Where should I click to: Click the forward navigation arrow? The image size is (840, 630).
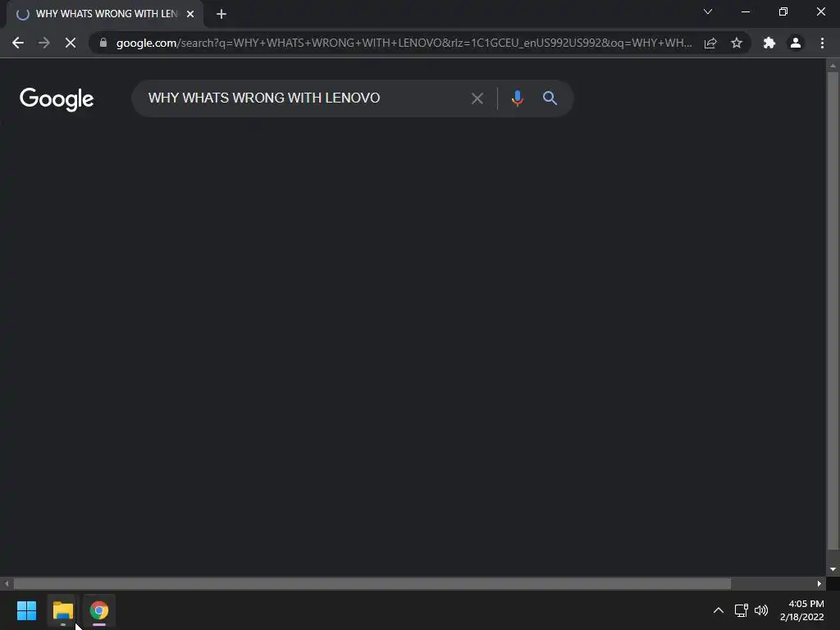pyautogui.click(x=44, y=43)
